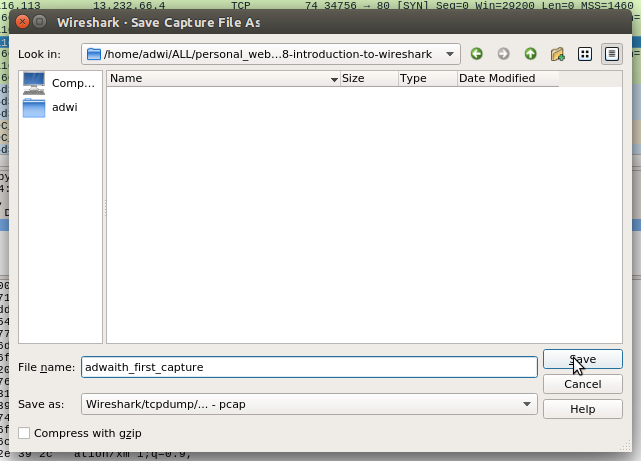Click the TCP SYN packet row in Wireshark
The image size is (641, 461).
pyautogui.click(x=320, y=5)
